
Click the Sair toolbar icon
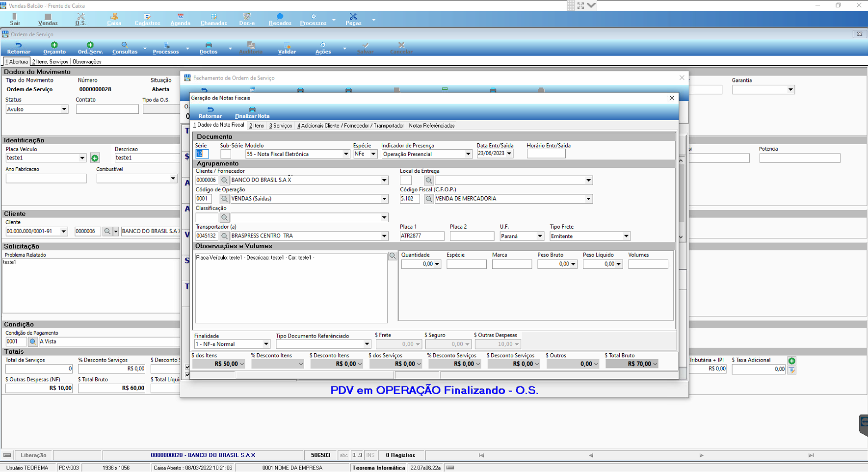click(x=15, y=19)
